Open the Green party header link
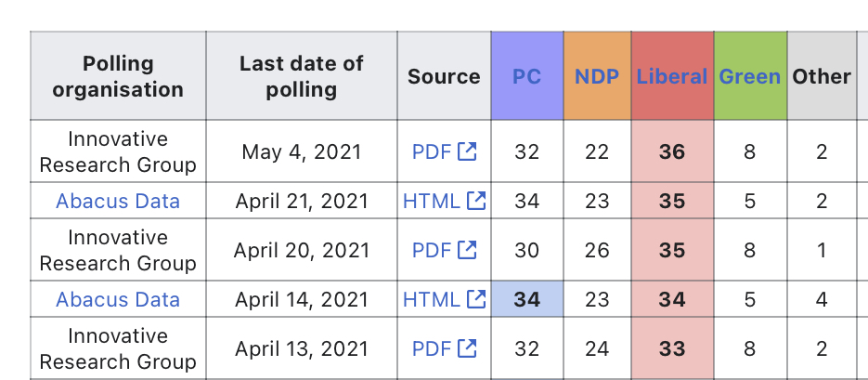868x380 pixels. 749,76
